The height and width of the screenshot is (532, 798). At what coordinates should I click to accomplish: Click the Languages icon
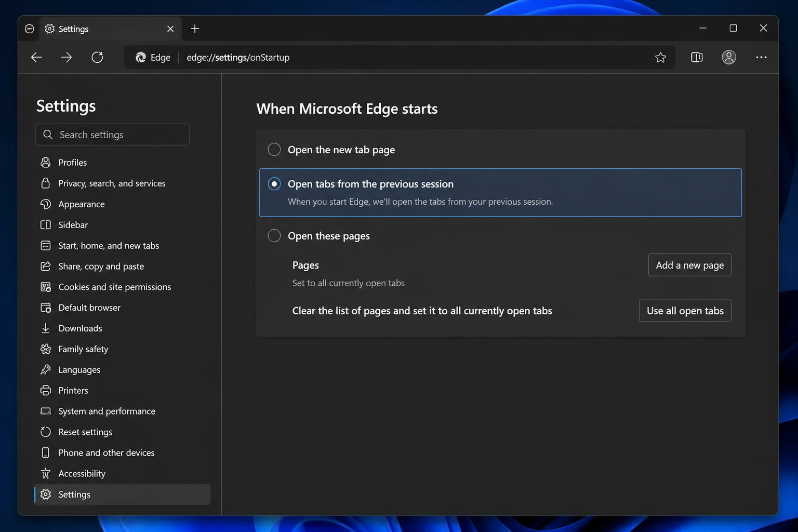click(x=46, y=370)
